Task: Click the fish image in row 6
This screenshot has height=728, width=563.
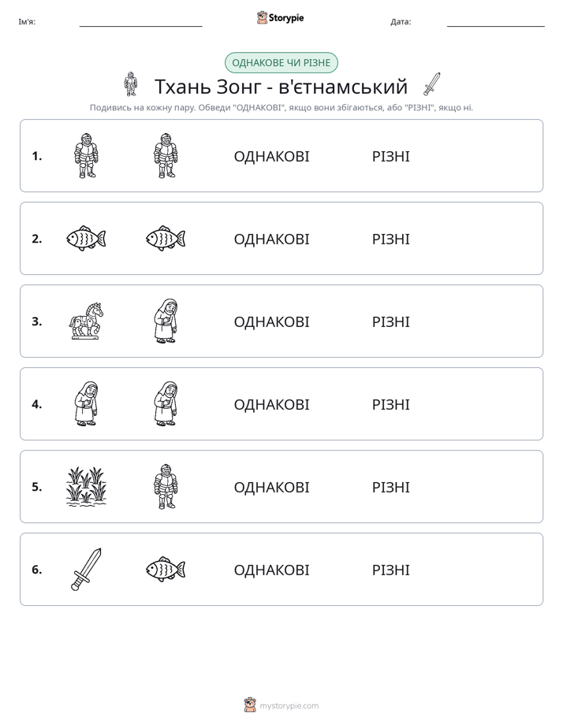Action: (x=166, y=569)
